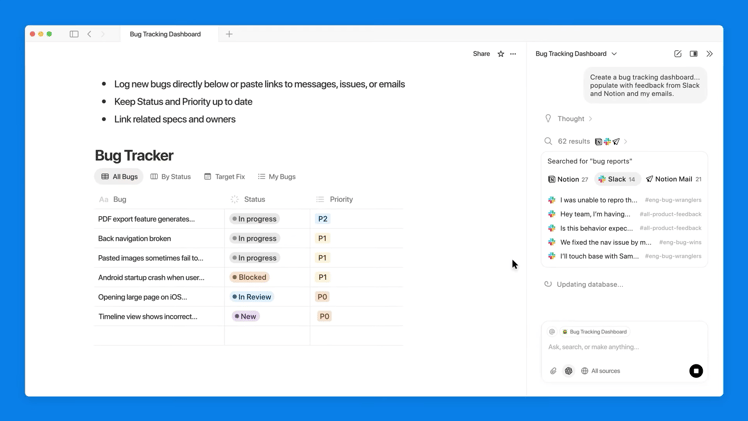
Task: Open the Timeline view shows incorrect bug
Action: [x=148, y=317]
